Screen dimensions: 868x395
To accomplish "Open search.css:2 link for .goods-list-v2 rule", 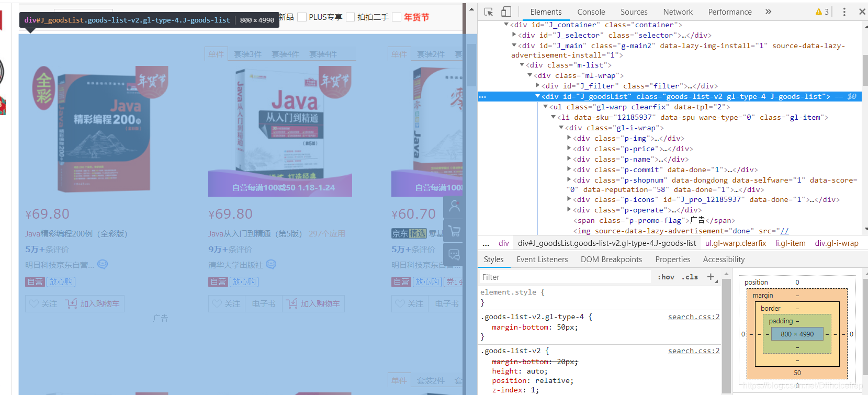I will pyautogui.click(x=694, y=351).
